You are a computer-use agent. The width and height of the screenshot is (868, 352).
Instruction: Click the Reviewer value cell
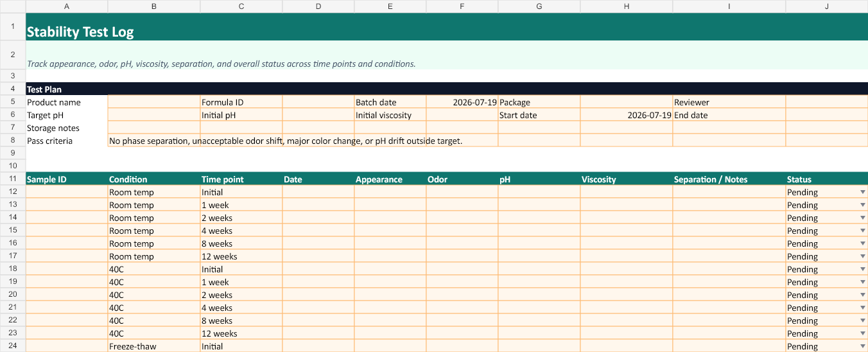tap(827, 102)
